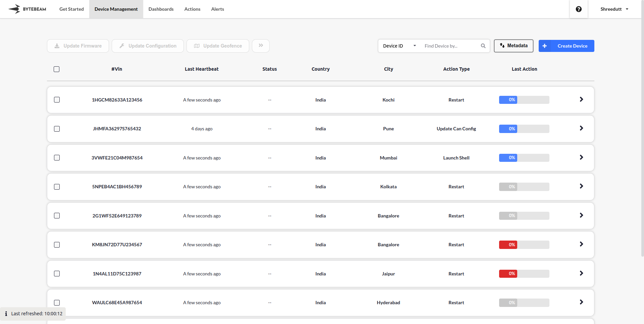Go to the Dashboards tab

(x=161, y=9)
